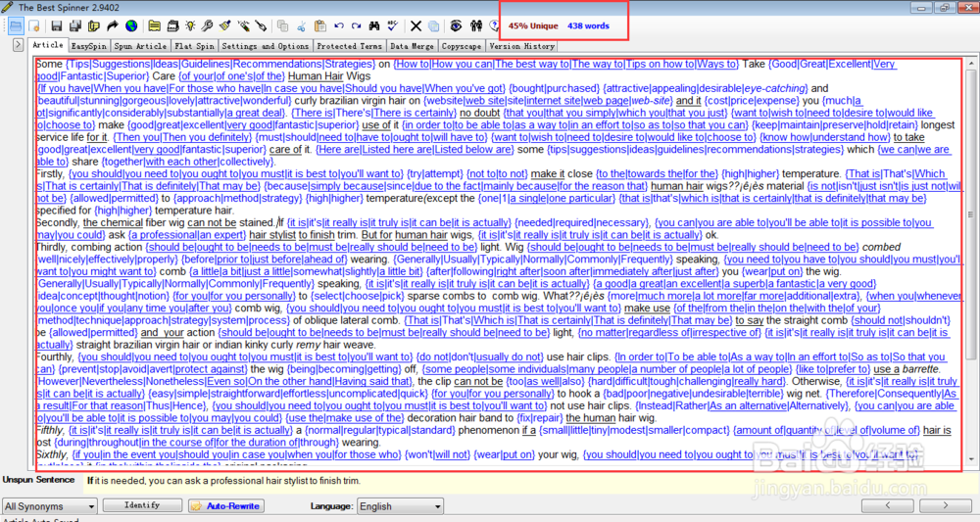980x522 pixels.
Task: Click the two people figures icon
Action: tap(476, 26)
